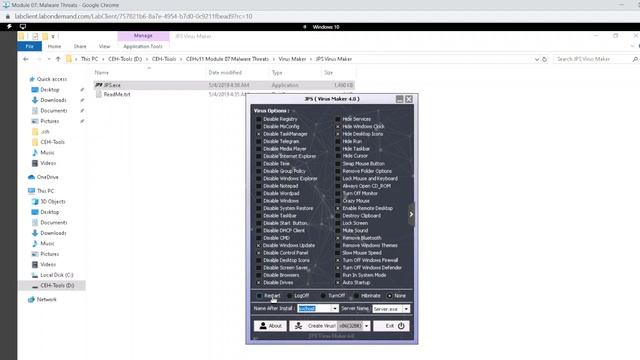
Task: Open the Manage contextual tab
Action: (x=143, y=36)
